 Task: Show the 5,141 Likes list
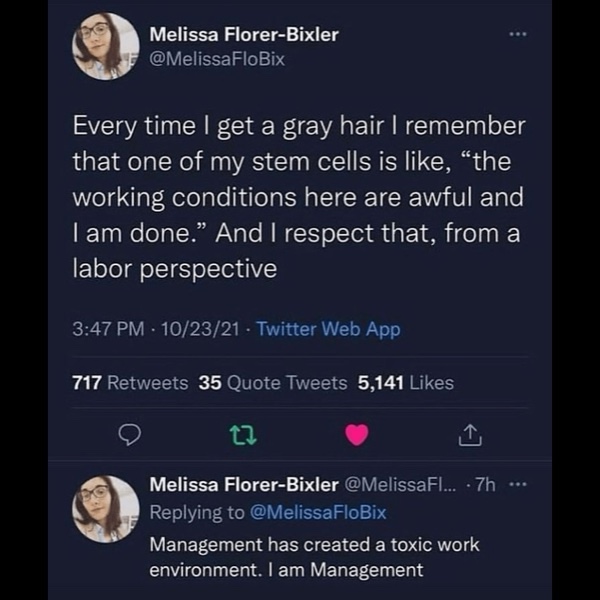coord(405,383)
